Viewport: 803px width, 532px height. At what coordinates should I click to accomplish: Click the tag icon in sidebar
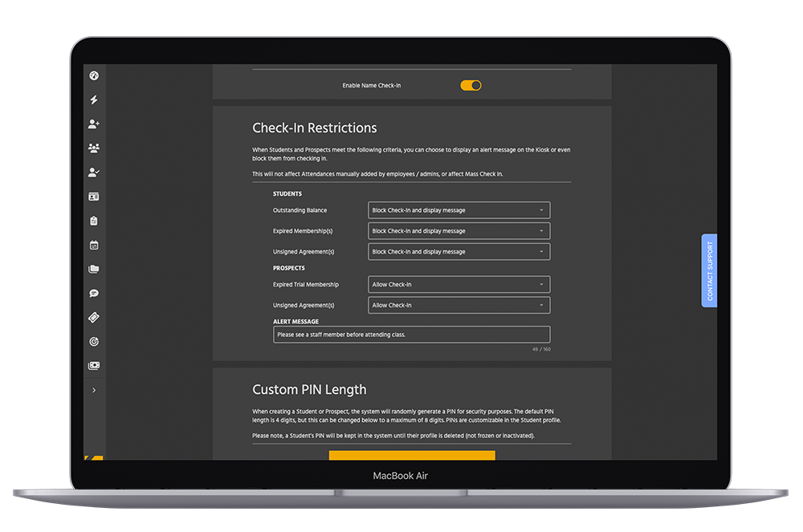[94, 317]
